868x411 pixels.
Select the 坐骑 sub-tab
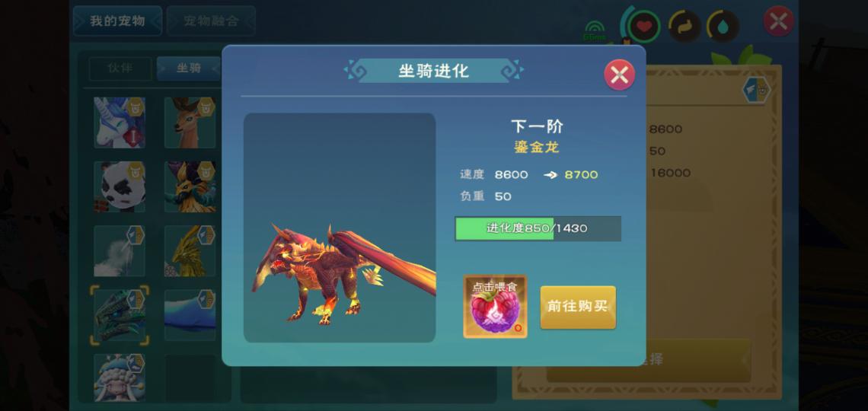(x=188, y=68)
